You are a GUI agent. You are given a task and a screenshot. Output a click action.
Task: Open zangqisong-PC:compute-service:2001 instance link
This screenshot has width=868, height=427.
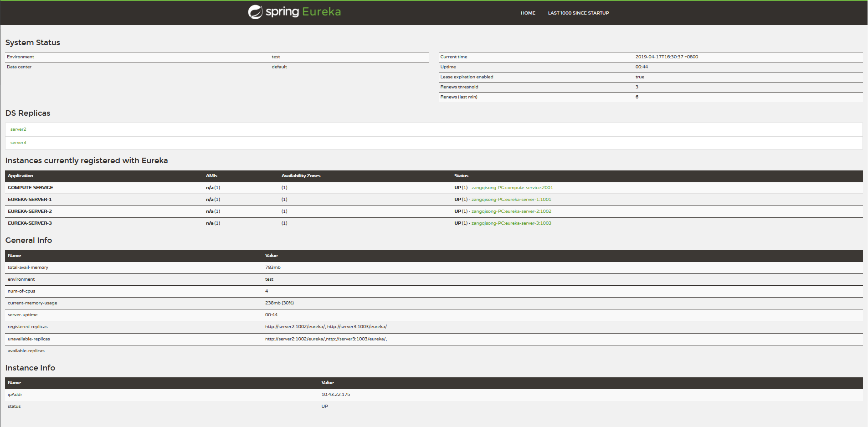click(x=512, y=188)
